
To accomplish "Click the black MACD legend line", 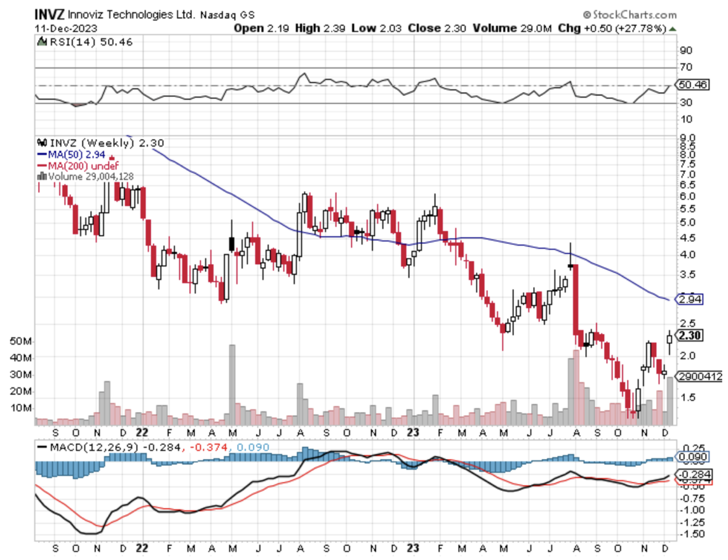I will [x=43, y=448].
